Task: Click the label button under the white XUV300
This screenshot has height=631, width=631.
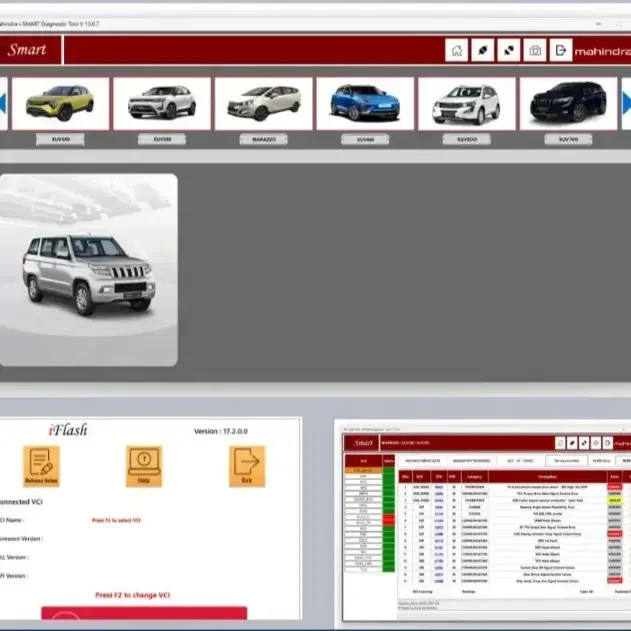Action: (x=162, y=139)
